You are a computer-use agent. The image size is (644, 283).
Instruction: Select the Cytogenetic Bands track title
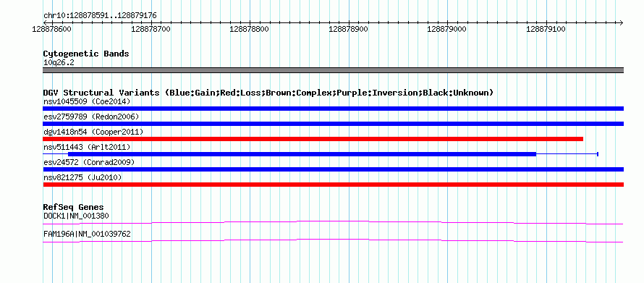(x=86, y=54)
